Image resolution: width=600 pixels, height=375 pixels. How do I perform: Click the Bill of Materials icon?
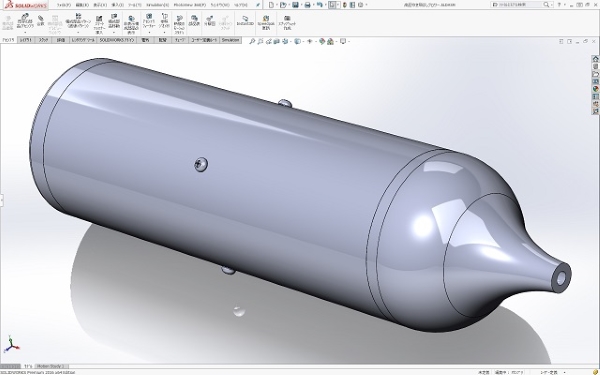194,21
